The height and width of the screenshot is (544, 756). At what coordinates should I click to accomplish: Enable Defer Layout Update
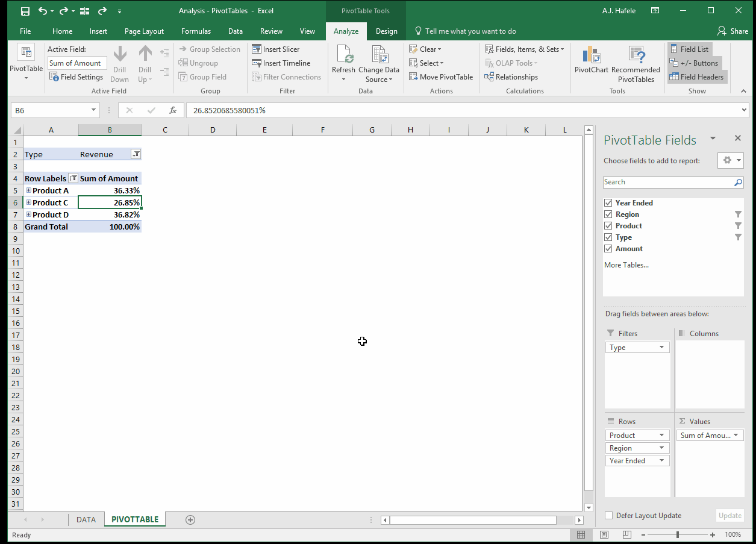pyautogui.click(x=608, y=516)
